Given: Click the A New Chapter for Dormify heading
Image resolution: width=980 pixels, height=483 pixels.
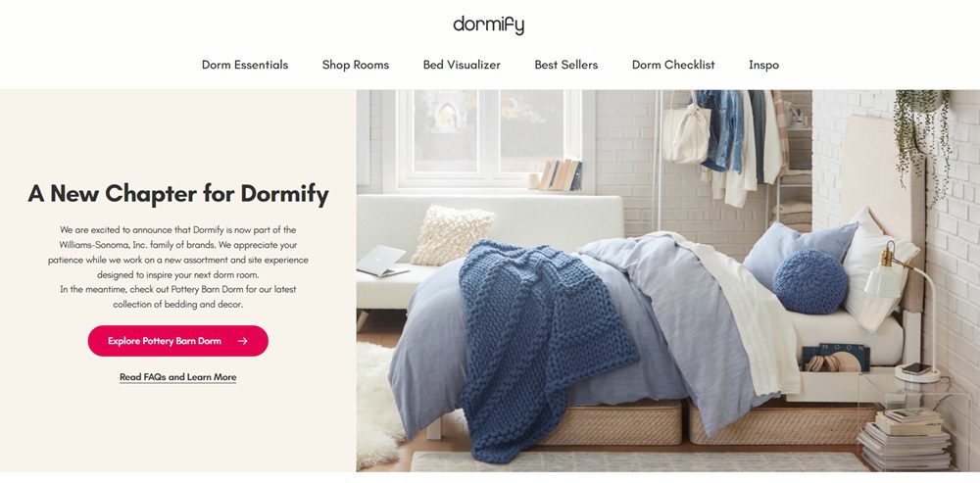Looking at the screenshot, I should tap(178, 194).
